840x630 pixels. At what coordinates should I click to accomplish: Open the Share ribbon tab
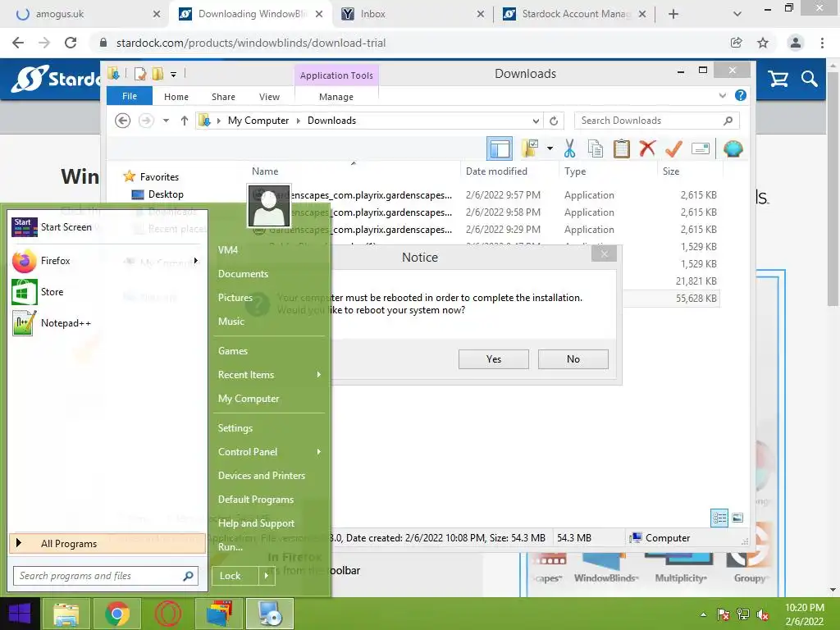[x=223, y=97]
